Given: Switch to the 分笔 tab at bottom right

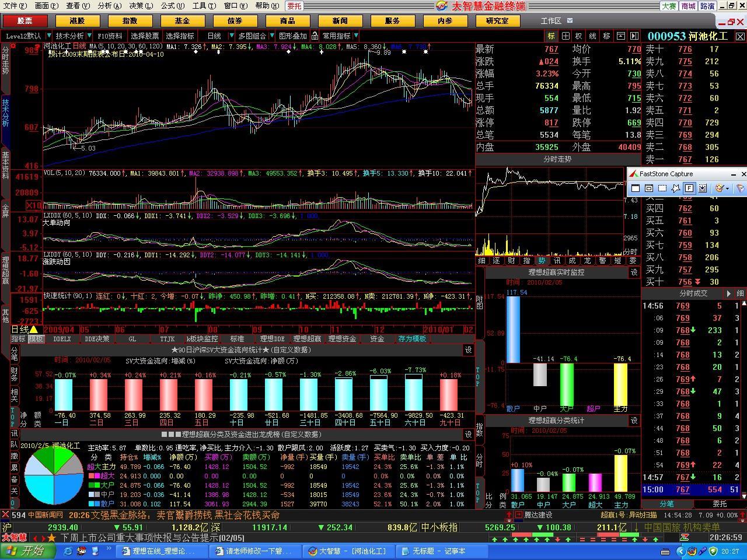Looking at the screenshot, I should pos(666,504).
